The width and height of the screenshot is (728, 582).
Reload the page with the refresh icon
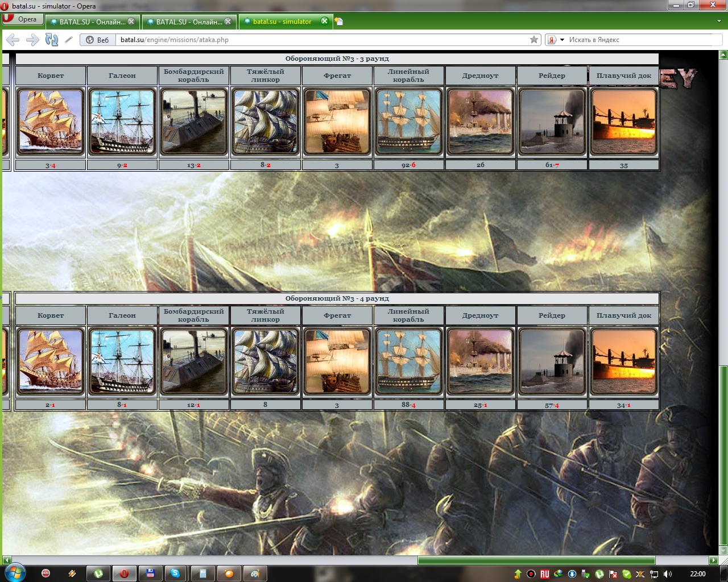tap(52, 40)
